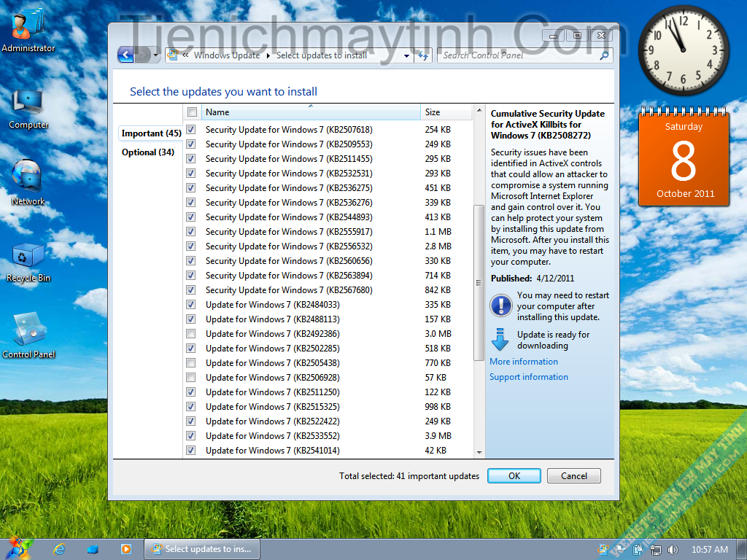The image size is (747, 560).
Task: Open the More information link
Action: (x=524, y=362)
